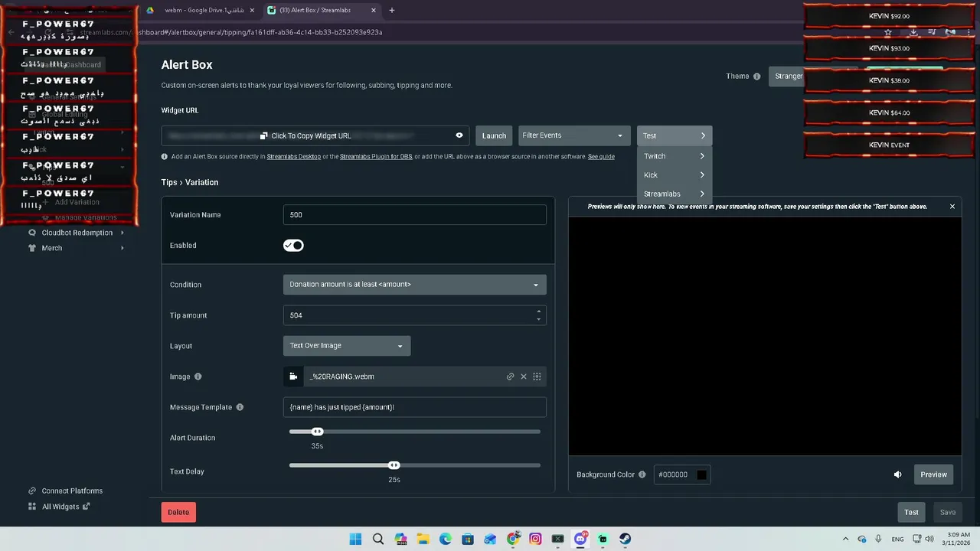Remove the _%20RAGING.webm media file

click(524, 377)
